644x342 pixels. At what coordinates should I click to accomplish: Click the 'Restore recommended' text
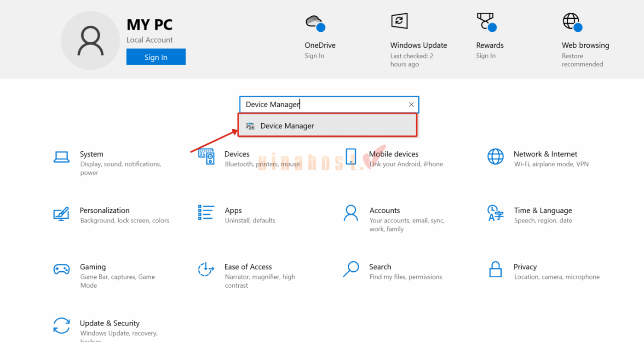[582, 60]
